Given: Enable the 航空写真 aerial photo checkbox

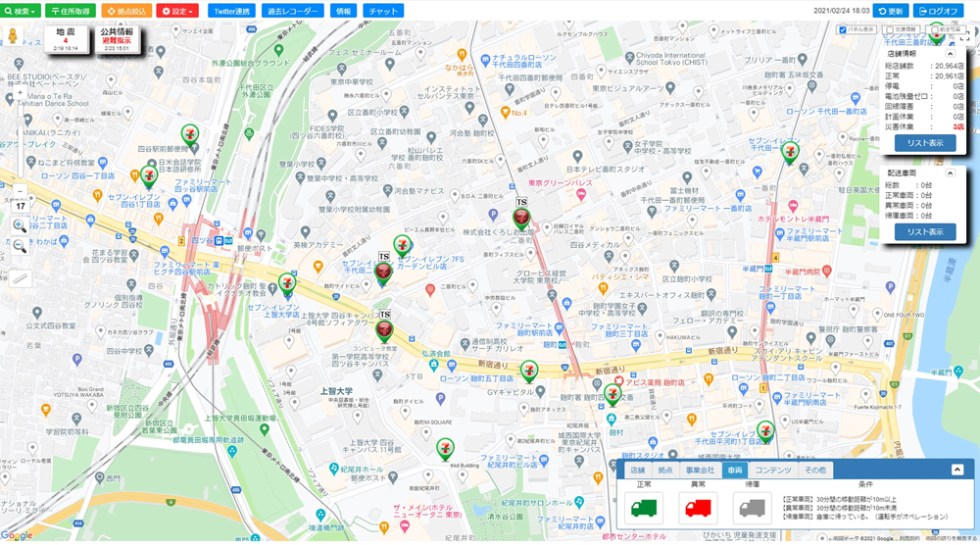Looking at the screenshot, I should [x=935, y=30].
